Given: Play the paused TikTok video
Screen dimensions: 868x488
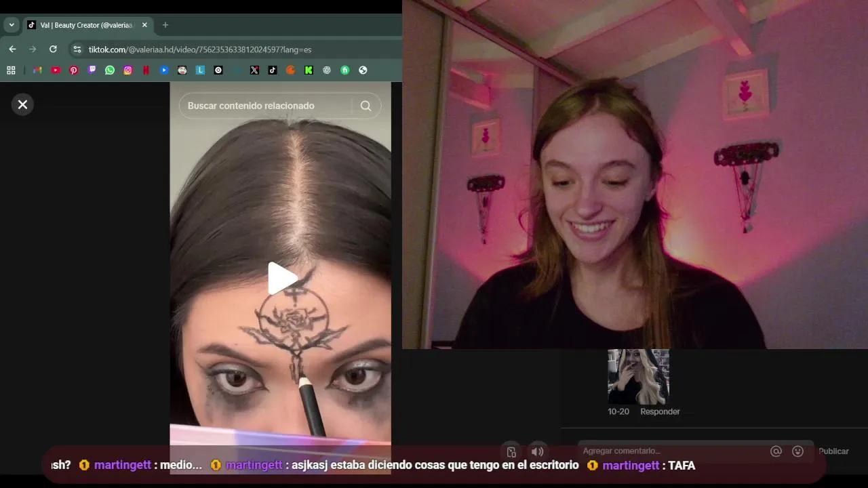Looking at the screenshot, I should click(x=281, y=278).
